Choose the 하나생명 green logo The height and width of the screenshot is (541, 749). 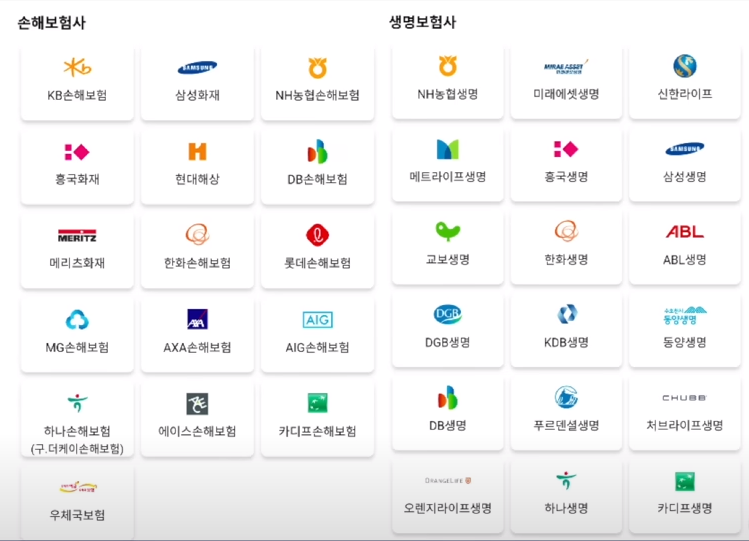pyautogui.click(x=566, y=480)
